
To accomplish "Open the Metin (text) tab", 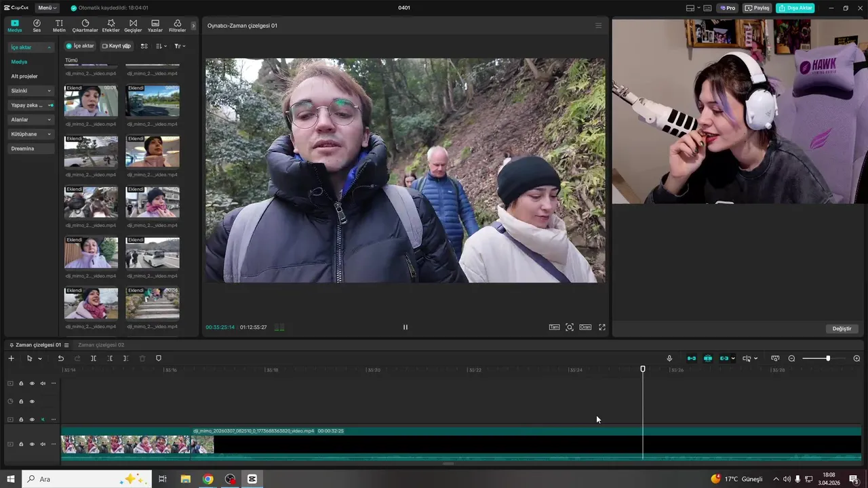I will tap(59, 26).
